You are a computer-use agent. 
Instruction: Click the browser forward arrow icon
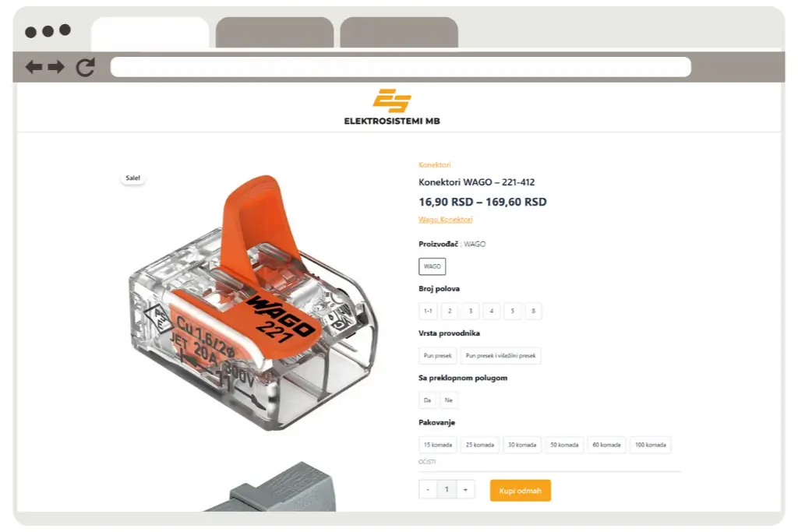(56, 67)
